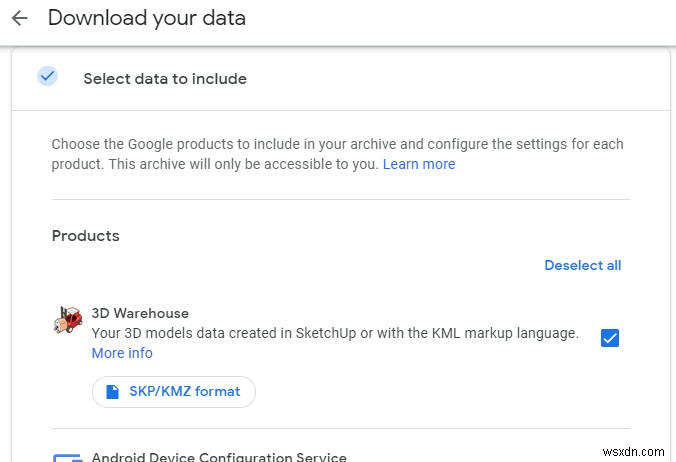This screenshot has height=462, width=676.
Task: Click the Choose the Google products paragraph
Action: click(x=338, y=154)
